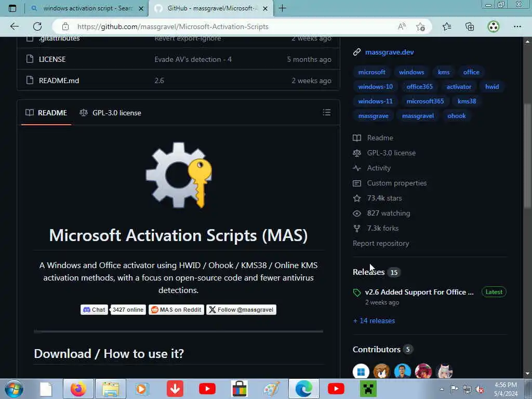Click the muted volume tray icon
This screenshot has height=399, width=532.
coord(480,390)
